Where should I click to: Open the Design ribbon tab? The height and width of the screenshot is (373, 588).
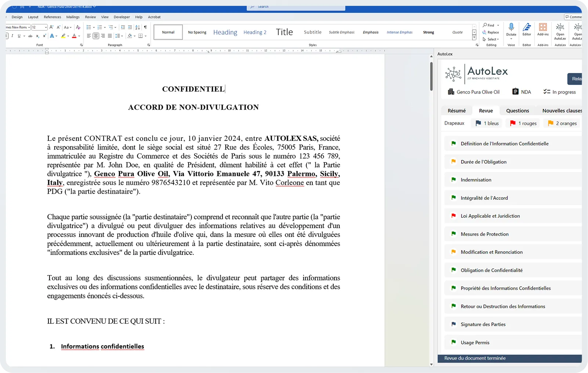[x=17, y=17]
